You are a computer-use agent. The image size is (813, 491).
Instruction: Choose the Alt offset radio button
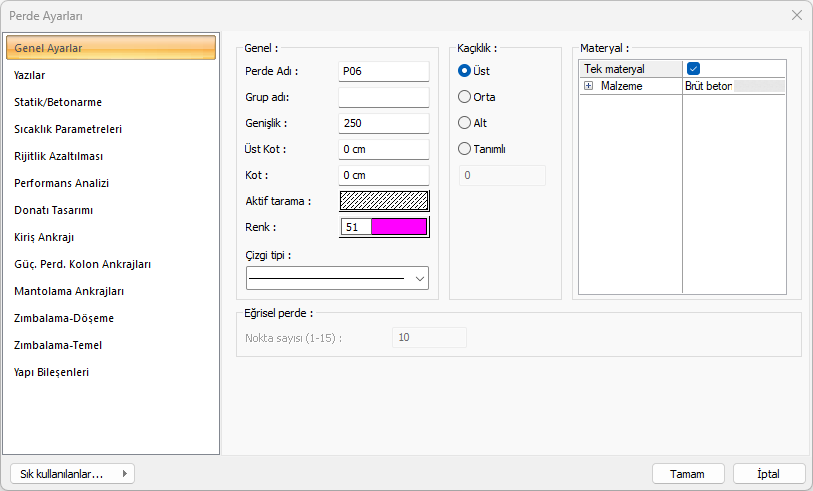[464, 123]
